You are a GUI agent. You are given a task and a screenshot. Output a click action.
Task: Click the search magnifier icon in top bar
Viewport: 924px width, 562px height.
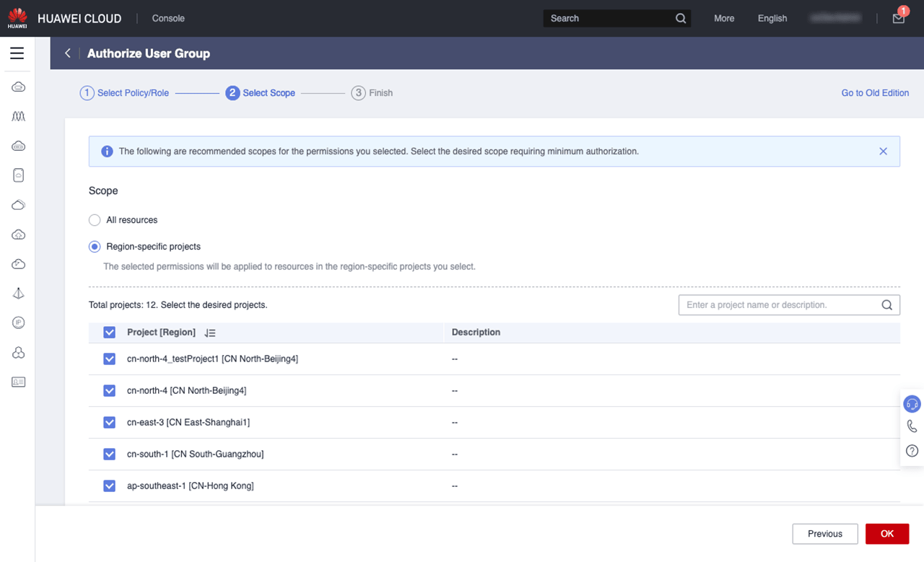pos(680,19)
